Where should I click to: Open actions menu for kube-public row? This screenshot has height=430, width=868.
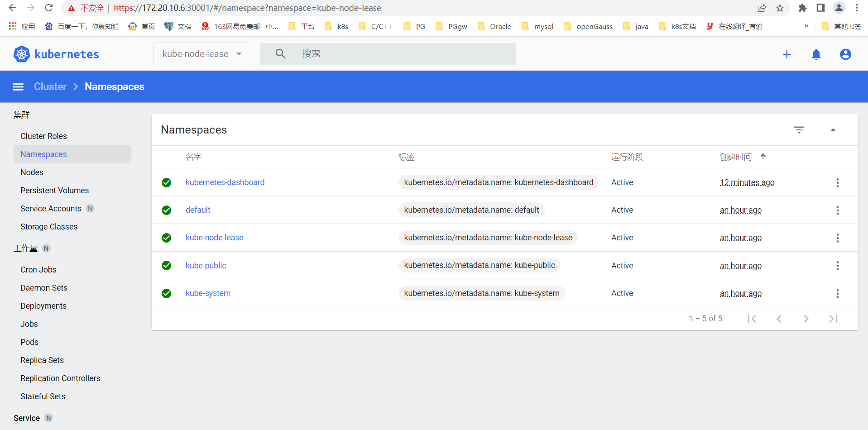pos(838,266)
